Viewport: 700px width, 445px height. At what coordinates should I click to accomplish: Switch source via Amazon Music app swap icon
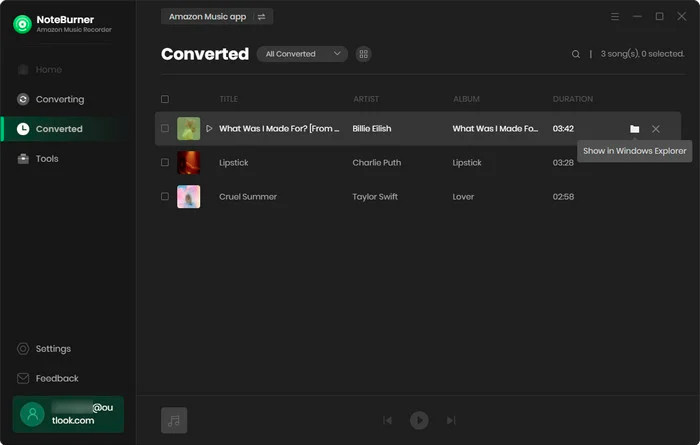point(262,17)
